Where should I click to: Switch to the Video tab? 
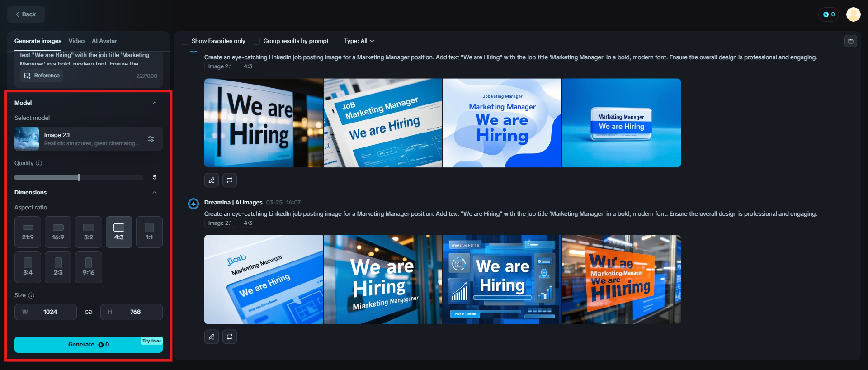[x=76, y=41]
